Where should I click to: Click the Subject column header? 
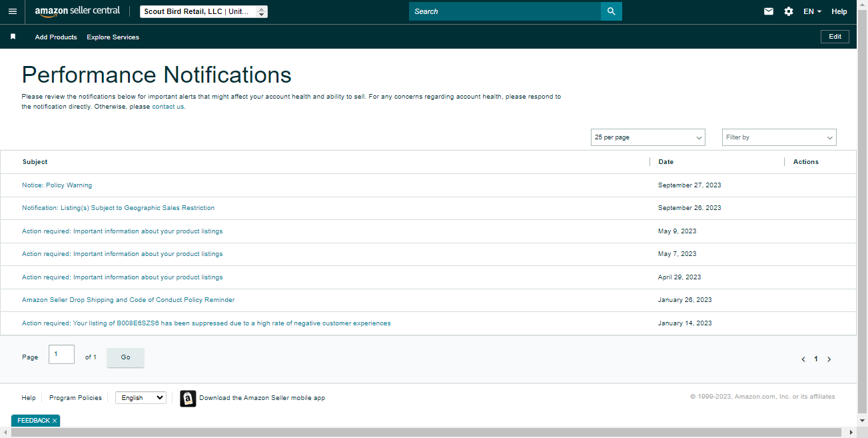click(35, 162)
